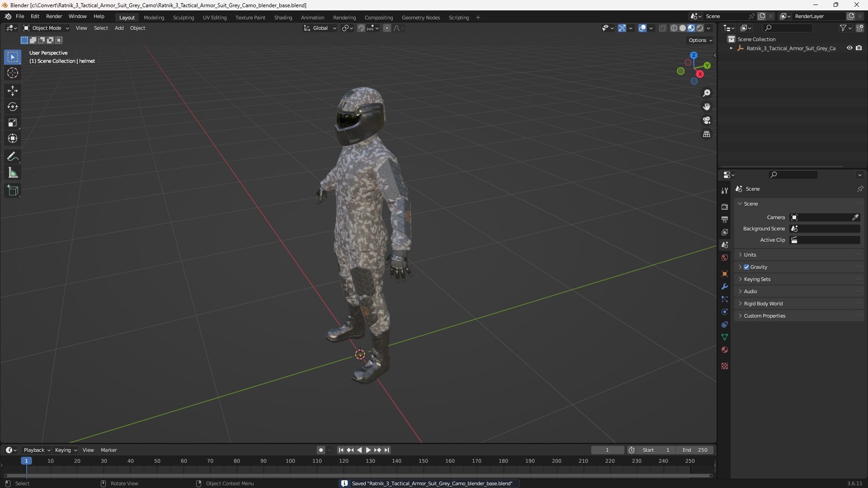
Task: Select the Transform tool
Action: click(x=13, y=138)
